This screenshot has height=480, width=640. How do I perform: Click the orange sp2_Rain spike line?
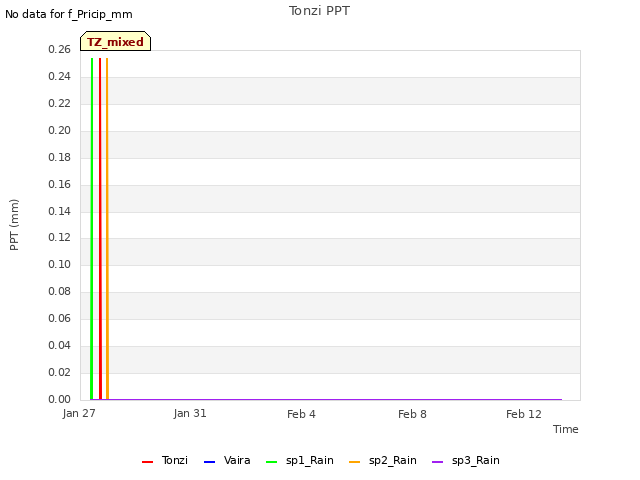pos(107,229)
